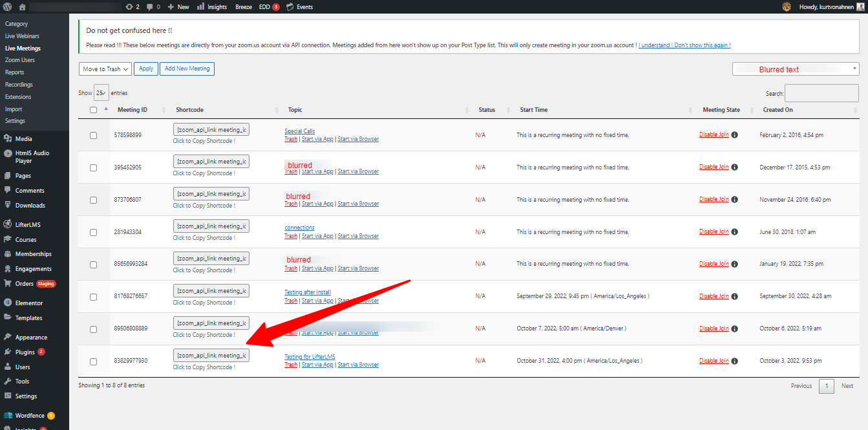868x430 pixels.
Task: Click the info icon beside the first Disable Join
Action: (x=734, y=134)
